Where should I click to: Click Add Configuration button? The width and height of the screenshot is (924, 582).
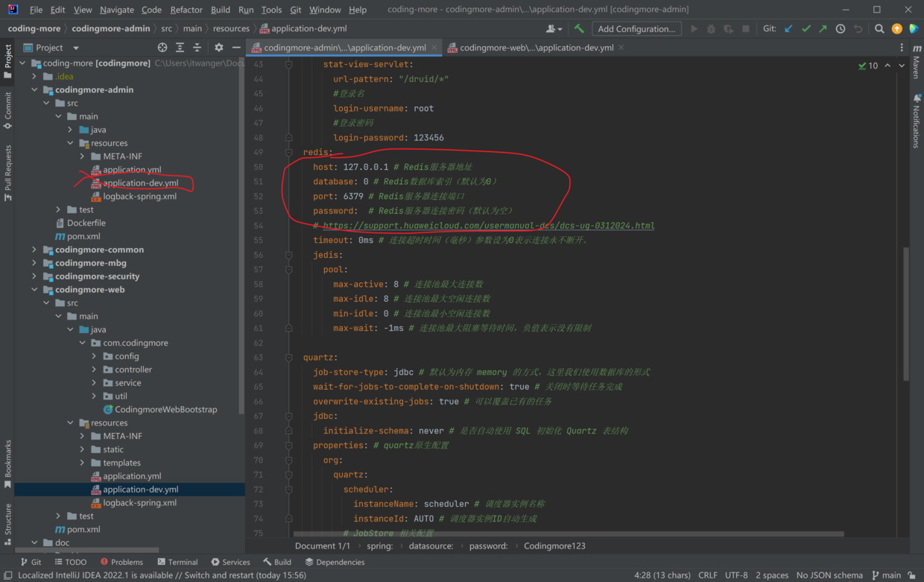pyautogui.click(x=636, y=29)
